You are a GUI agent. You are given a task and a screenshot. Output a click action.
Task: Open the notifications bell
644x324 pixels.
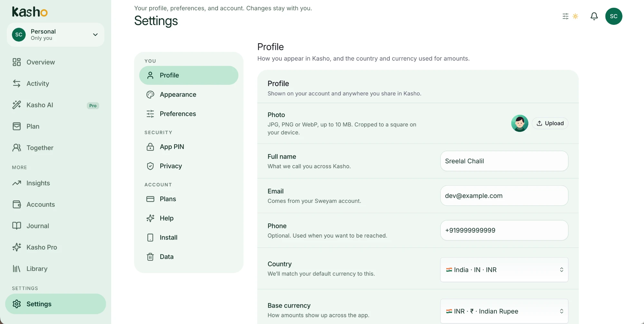click(x=594, y=16)
